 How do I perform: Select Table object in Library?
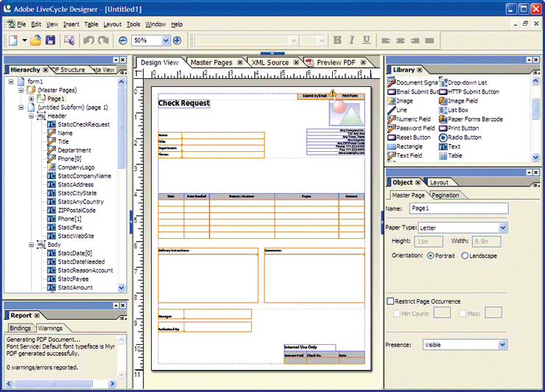coord(451,155)
